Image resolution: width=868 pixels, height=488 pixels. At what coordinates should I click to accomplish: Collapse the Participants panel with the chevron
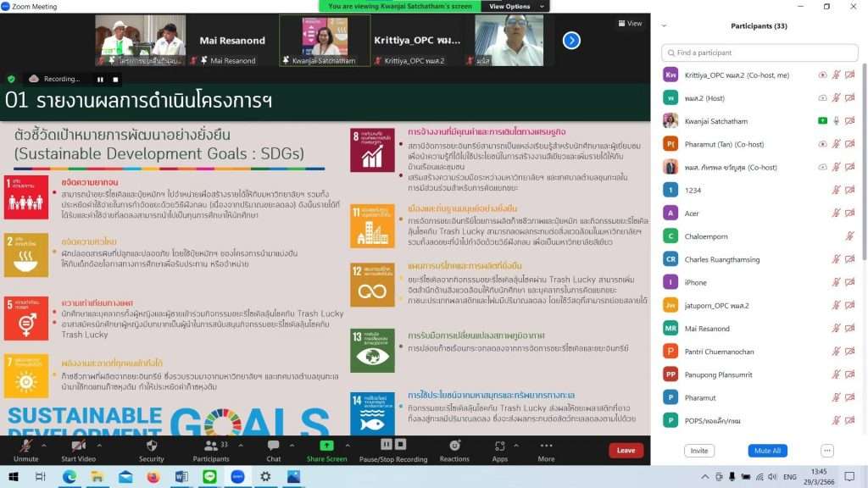pyautogui.click(x=664, y=26)
